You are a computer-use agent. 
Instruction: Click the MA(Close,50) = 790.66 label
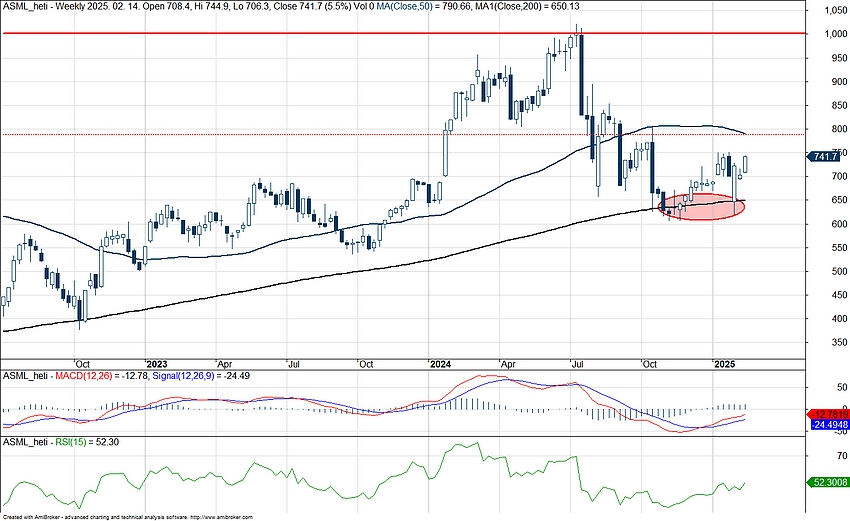[364, 7]
